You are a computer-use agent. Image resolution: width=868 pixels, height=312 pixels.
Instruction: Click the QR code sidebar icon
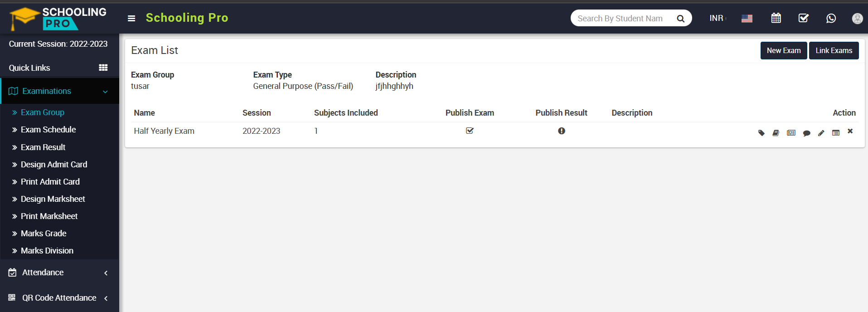click(12, 297)
